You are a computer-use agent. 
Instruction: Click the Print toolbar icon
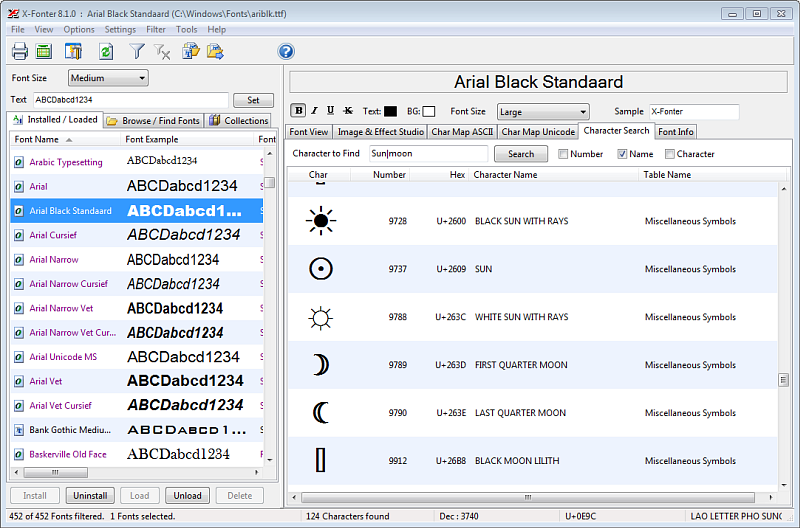pos(20,51)
